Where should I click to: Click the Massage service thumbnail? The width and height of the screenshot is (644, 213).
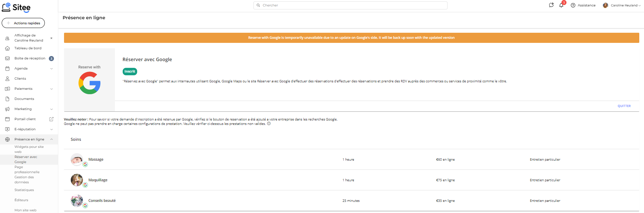(77, 159)
